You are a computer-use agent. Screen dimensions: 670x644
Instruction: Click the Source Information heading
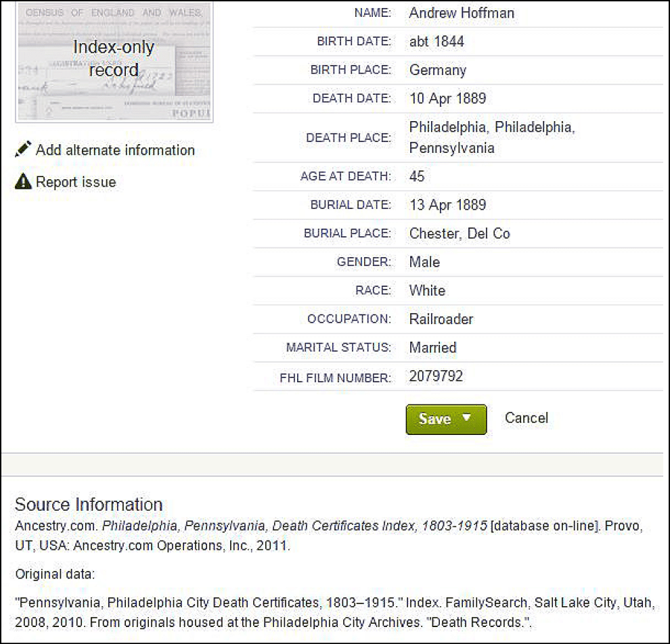coord(89,505)
